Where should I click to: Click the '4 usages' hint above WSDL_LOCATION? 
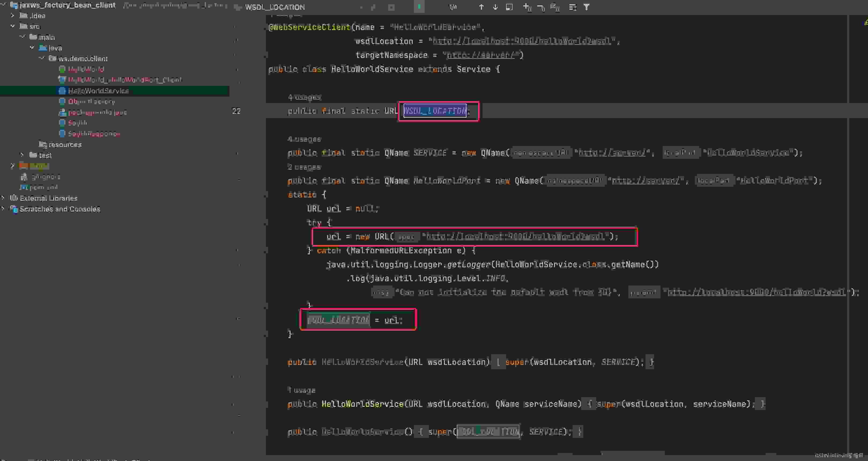(304, 97)
